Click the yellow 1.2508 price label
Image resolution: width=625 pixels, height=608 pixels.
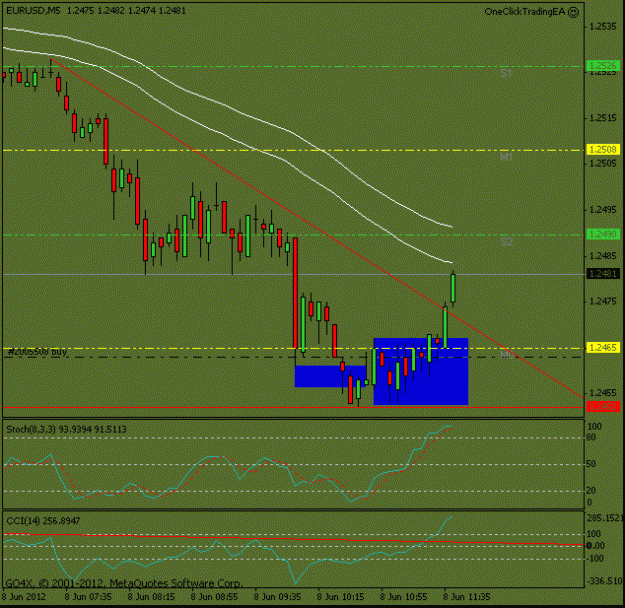point(603,150)
